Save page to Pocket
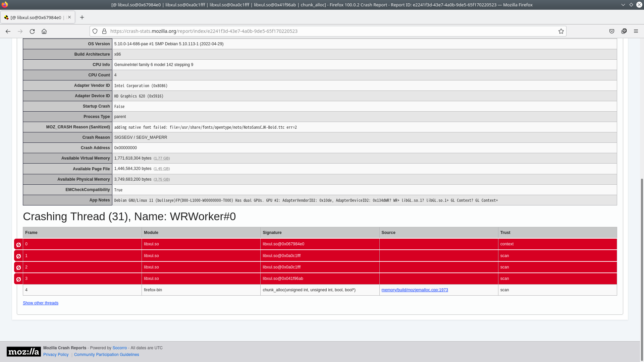The height and width of the screenshot is (362, 644). 612,31
